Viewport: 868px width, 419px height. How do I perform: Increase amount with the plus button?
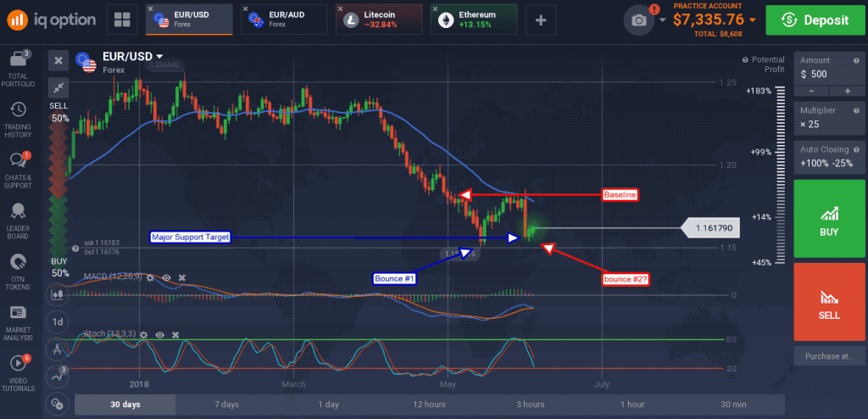(x=847, y=91)
